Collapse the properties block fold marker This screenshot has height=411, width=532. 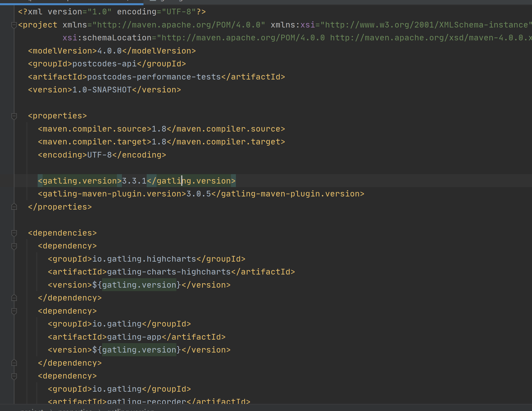click(14, 115)
